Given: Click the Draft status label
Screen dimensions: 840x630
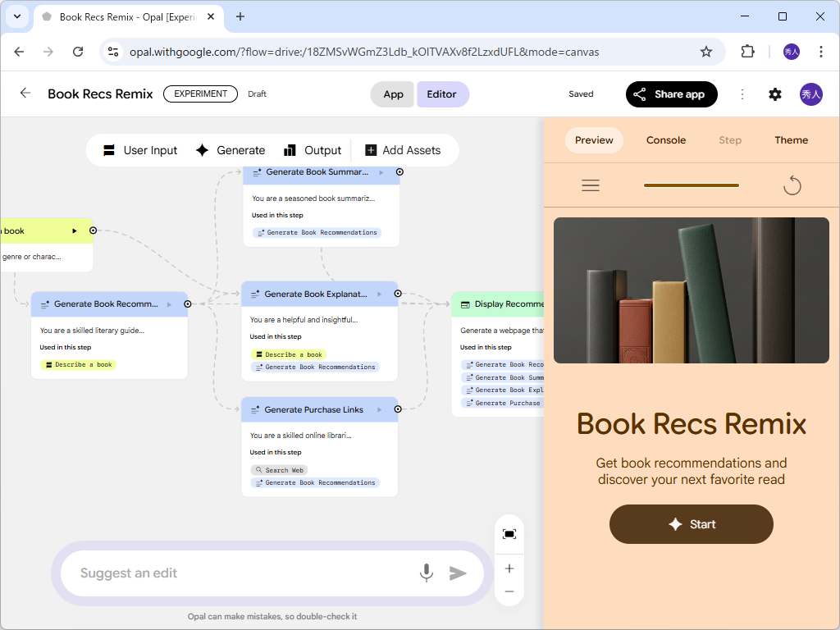Looking at the screenshot, I should (x=257, y=94).
